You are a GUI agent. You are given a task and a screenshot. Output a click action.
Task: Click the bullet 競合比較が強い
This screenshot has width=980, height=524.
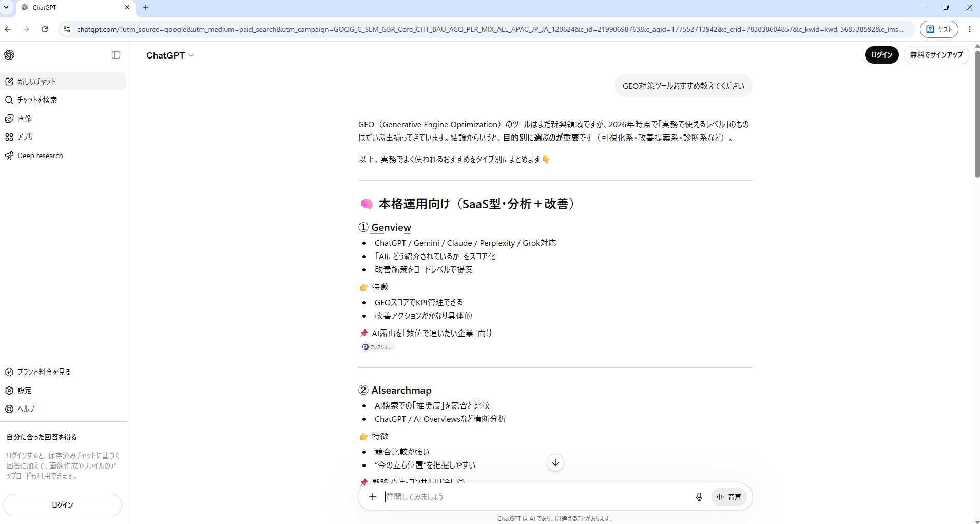click(402, 452)
